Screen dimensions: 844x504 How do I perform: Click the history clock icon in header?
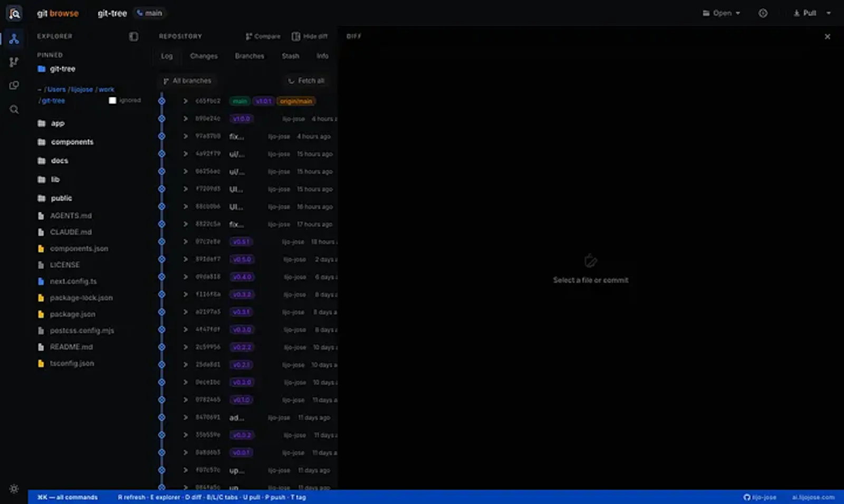[763, 13]
